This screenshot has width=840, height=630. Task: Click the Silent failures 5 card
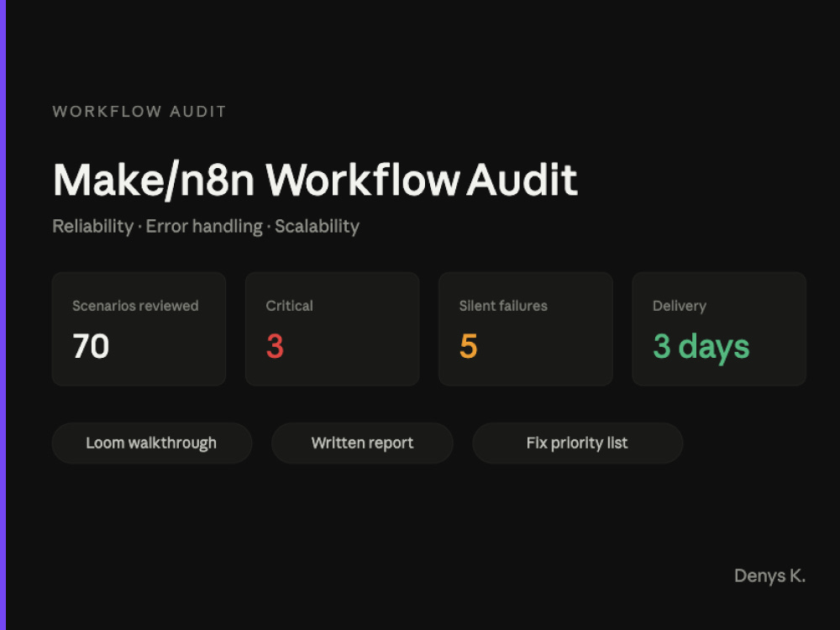[x=526, y=329]
